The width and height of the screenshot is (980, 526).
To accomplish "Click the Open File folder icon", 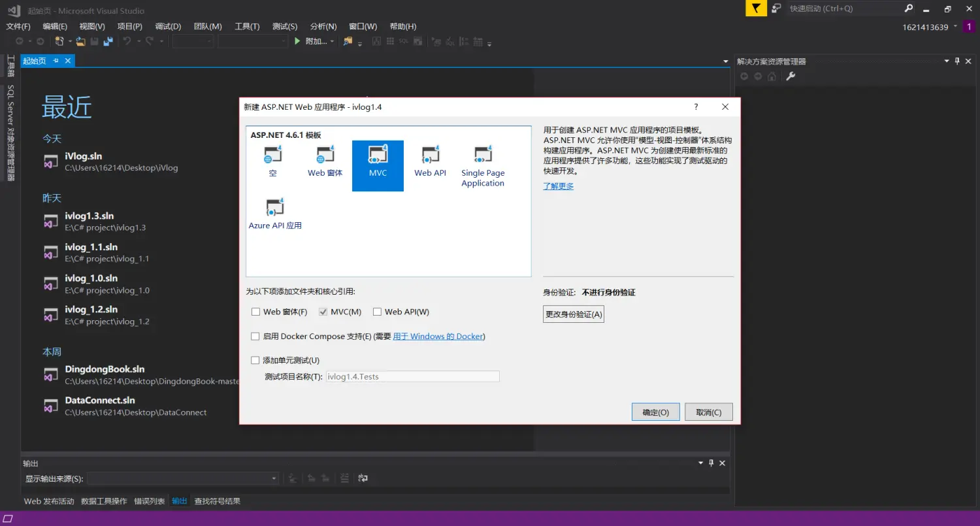I will [x=80, y=41].
